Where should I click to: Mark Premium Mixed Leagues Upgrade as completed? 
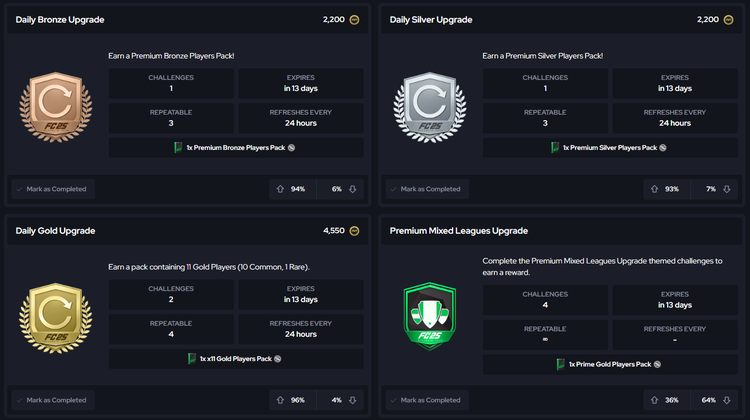(425, 400)
